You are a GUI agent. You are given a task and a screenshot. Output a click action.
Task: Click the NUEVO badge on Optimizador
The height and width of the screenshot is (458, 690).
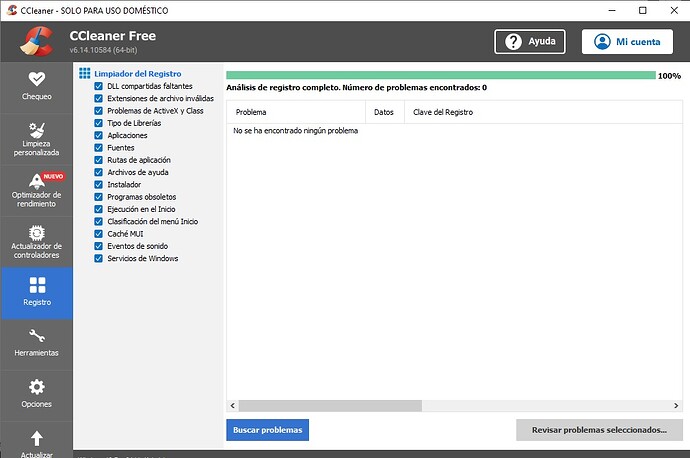click(53, 176)
